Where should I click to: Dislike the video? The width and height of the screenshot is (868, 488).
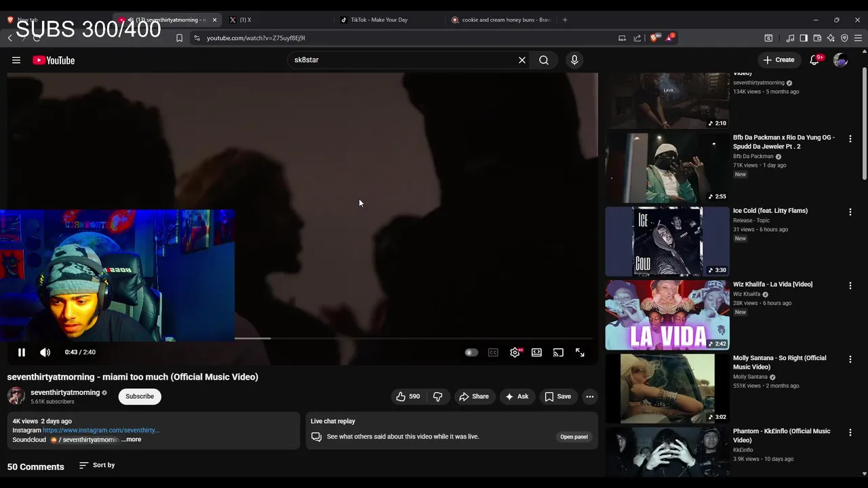click(x=438, y=396)
